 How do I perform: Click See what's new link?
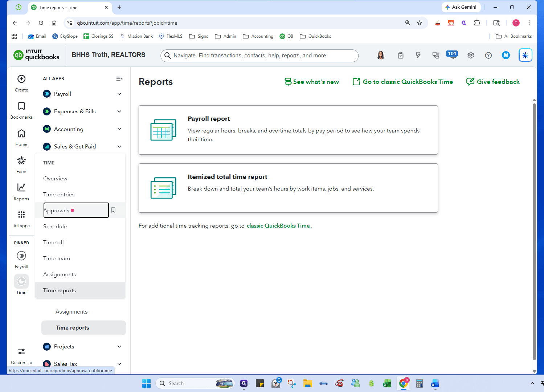(312, 82)
